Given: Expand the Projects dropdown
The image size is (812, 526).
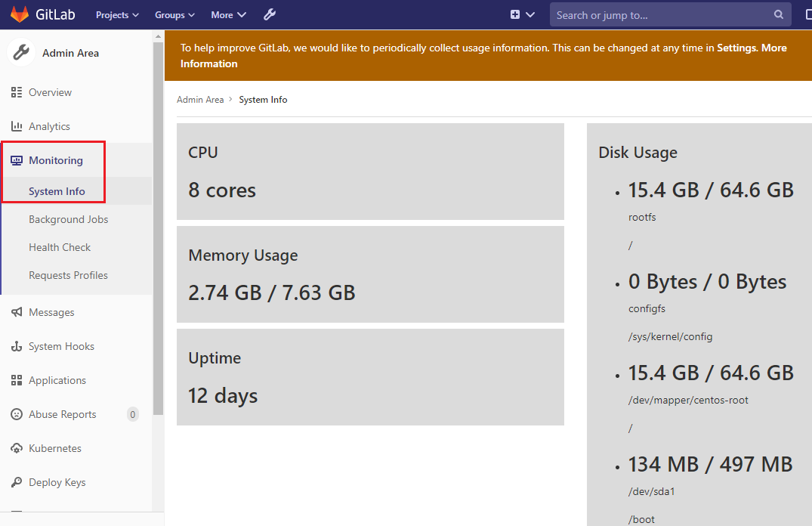Looking at the screenshot, I should [117, 15].
